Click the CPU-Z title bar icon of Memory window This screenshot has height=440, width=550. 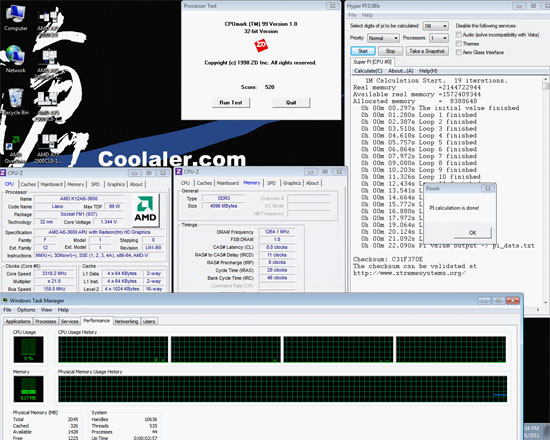click(179, 171)
